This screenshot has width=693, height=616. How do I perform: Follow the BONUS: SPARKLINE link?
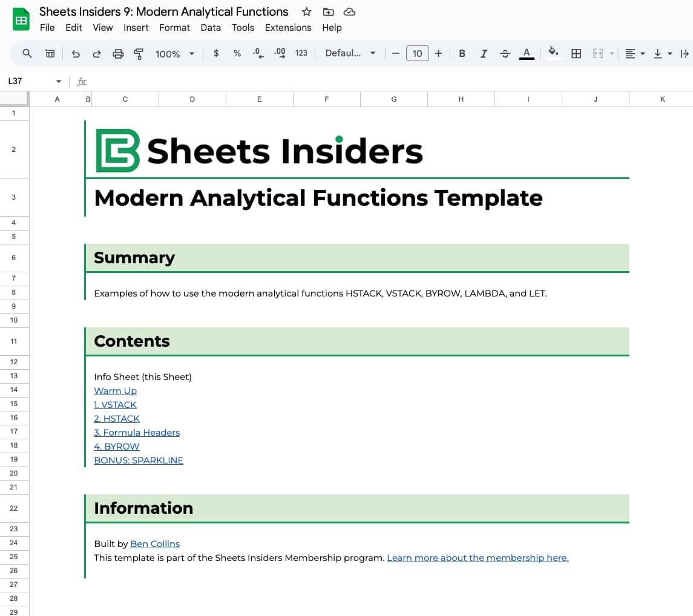[x=139, y=460]
